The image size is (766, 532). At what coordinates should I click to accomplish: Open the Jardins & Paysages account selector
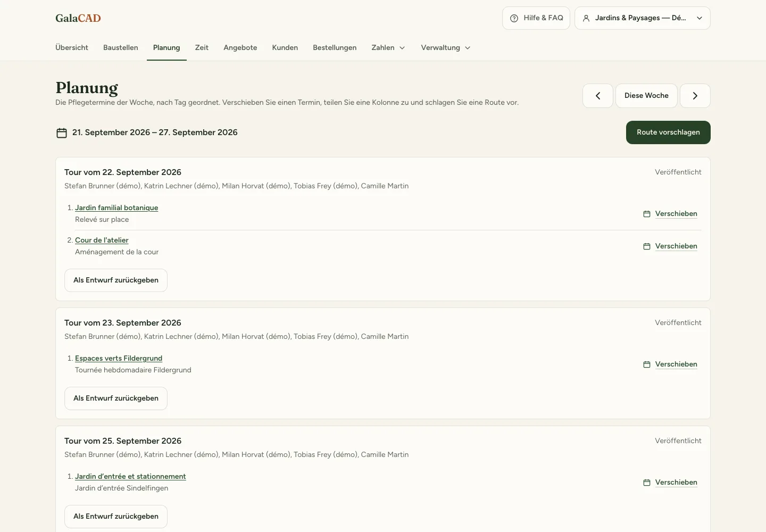643,18
